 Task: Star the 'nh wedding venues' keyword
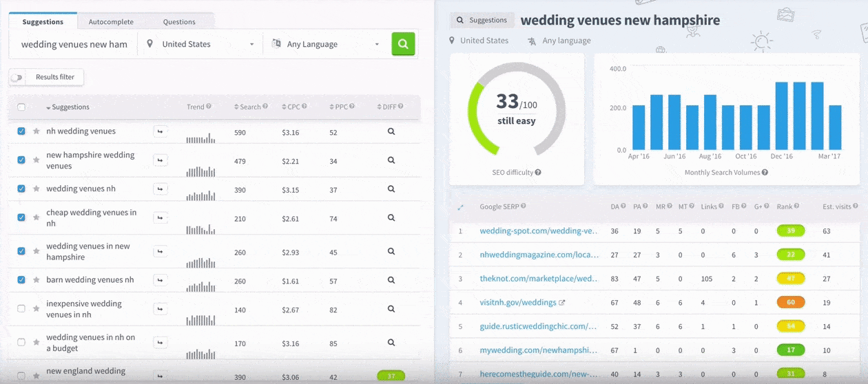pyautogui.click(x=36, y=131)
